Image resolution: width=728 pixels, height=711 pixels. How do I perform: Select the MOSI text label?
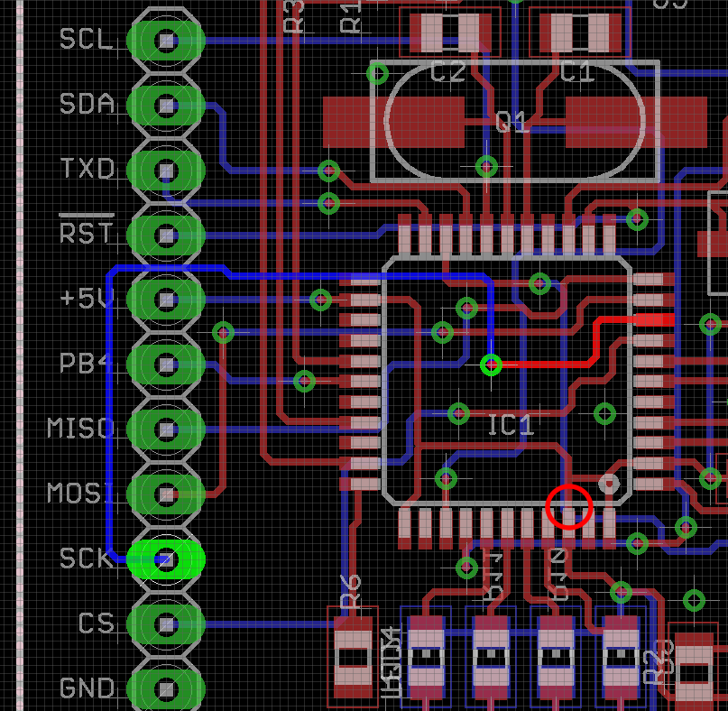pyautogui.click(x=80, y=494)
